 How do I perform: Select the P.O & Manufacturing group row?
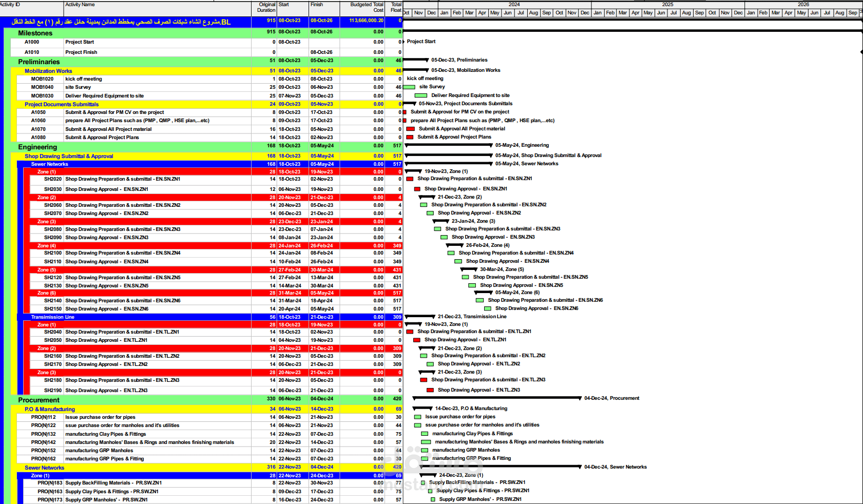coord(206,409)
